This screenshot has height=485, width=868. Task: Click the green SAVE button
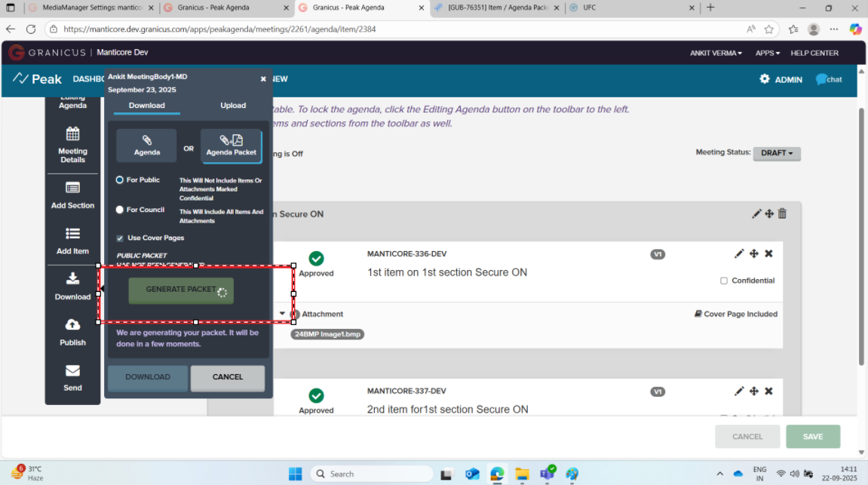(813, 436)
